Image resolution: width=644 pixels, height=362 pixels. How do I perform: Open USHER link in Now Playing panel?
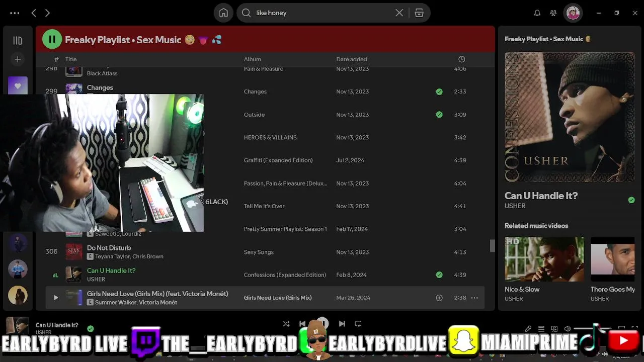(x=515, y=206)
